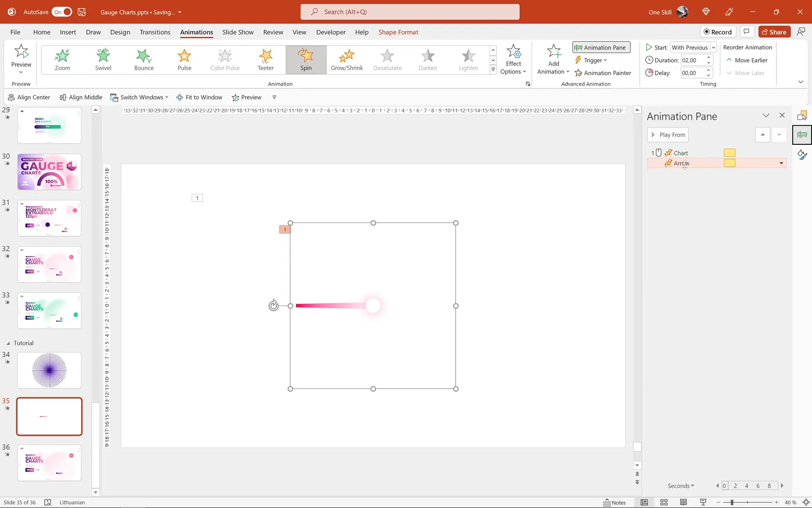The width and height of the screenshot is (812, 508).
Task: Open Effect Options for the animation
Action: tap(513, 59)
